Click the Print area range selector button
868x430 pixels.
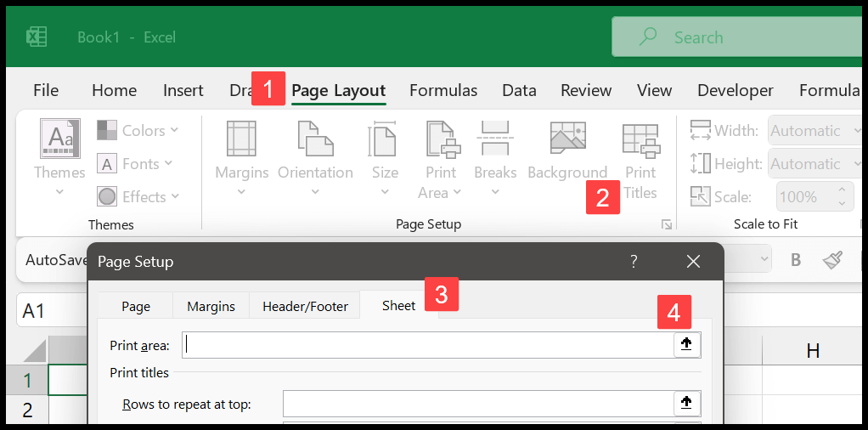coord(687,345)
